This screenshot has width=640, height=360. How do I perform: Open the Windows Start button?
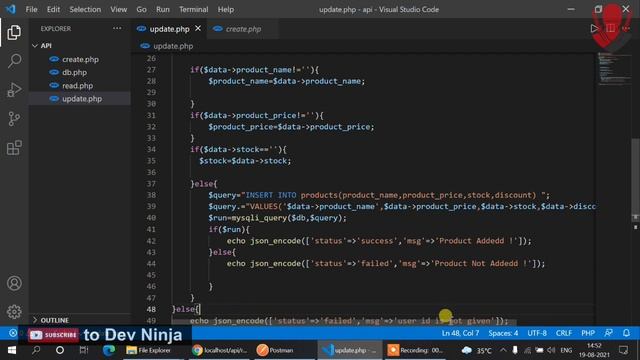(11, 350)
